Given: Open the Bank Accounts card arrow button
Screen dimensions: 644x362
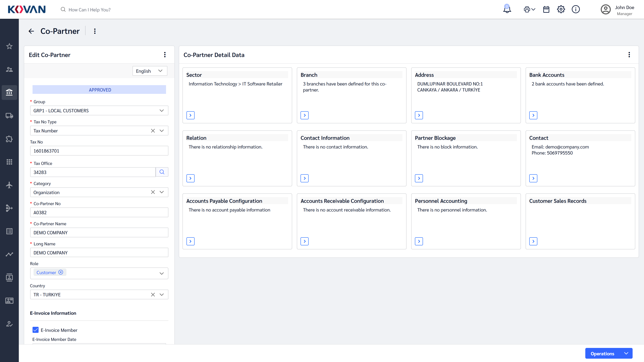Looking at the screenshot, I should [x=533, y=115].
